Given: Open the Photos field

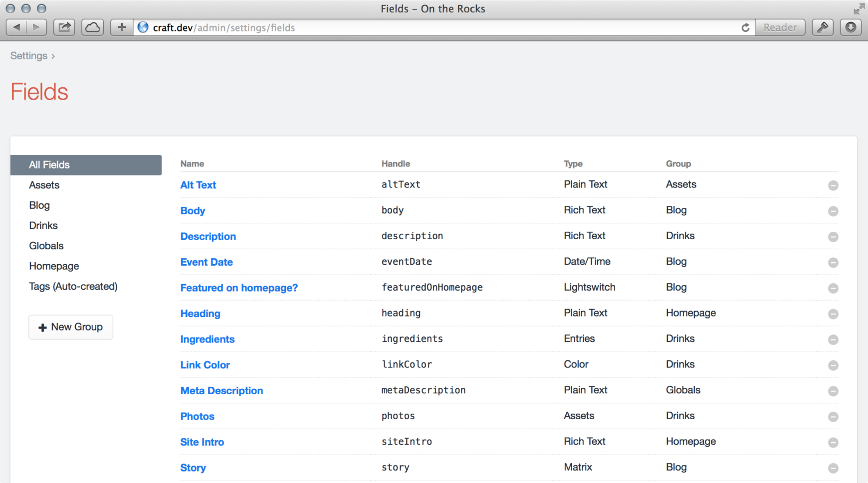Looking at the screenshot, I should point(198,416).
